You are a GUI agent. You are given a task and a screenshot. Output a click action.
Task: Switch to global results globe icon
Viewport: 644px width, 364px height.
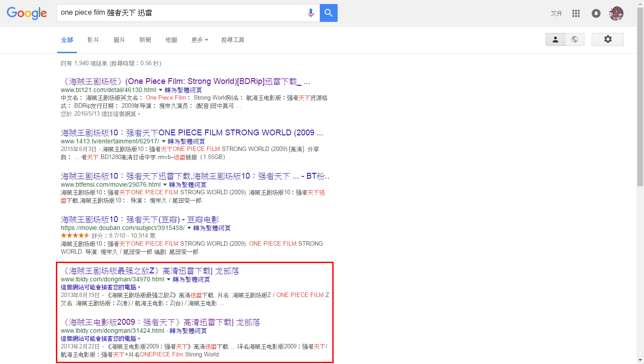(575, 39)
